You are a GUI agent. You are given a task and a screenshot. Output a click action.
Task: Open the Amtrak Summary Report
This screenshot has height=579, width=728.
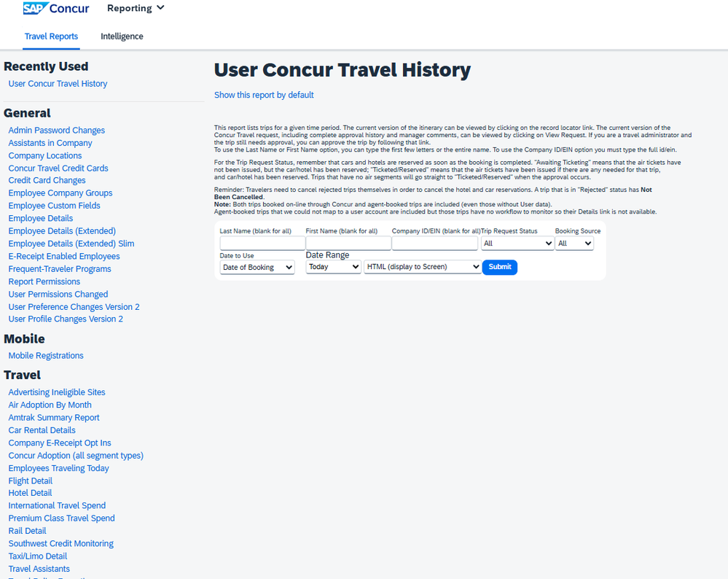54,417
